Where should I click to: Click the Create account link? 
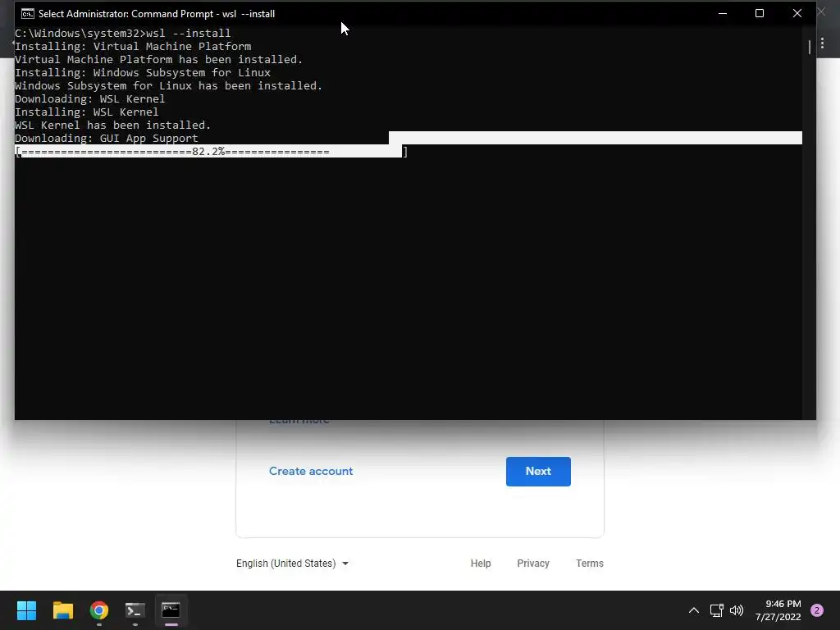point(311,471)
